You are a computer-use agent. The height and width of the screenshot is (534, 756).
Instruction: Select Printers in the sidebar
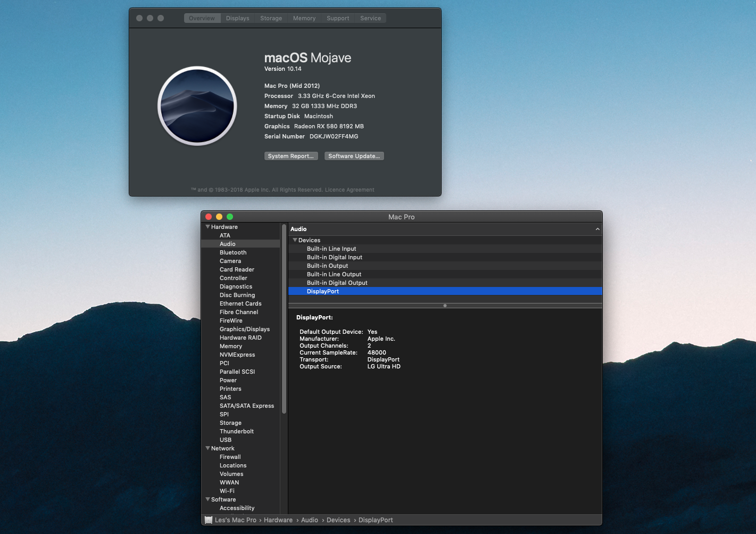point(240,389)
